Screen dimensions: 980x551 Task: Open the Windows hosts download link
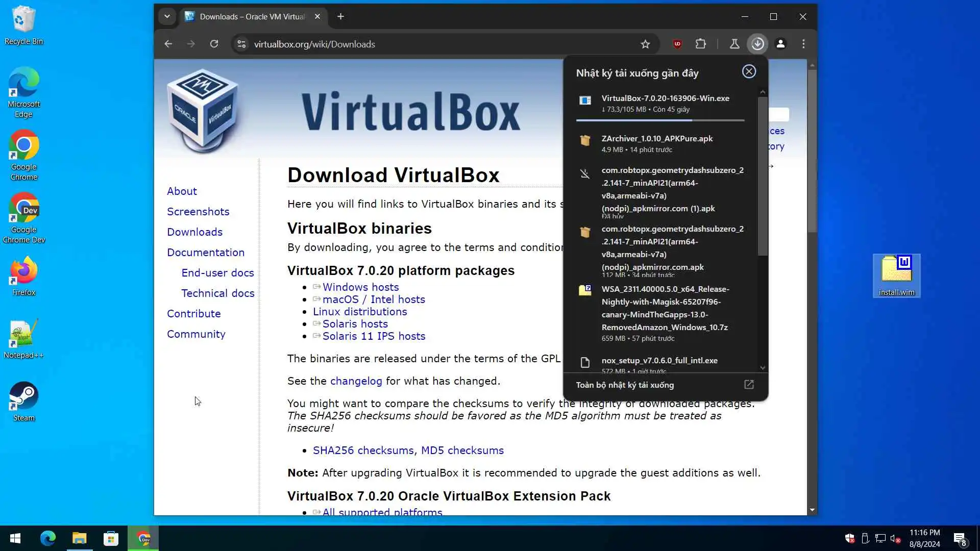360,287
